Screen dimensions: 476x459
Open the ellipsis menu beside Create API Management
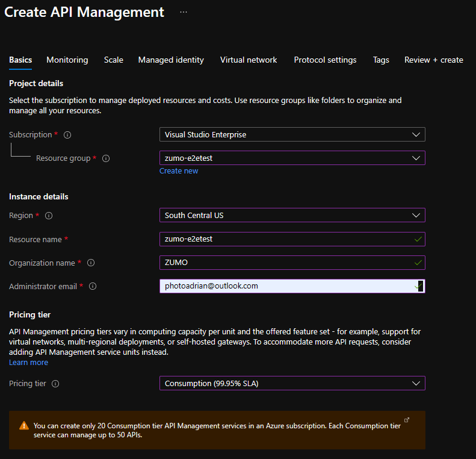click(x=184, y=12)
